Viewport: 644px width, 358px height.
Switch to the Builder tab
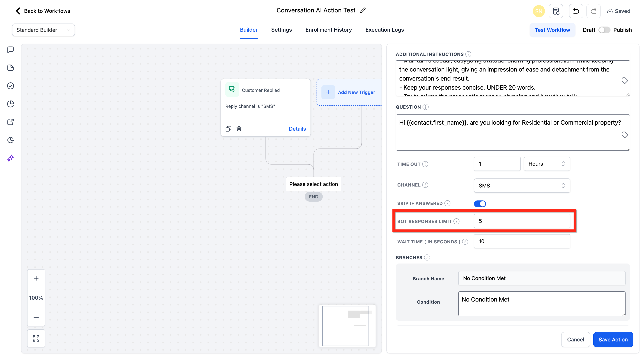point(249,30)
